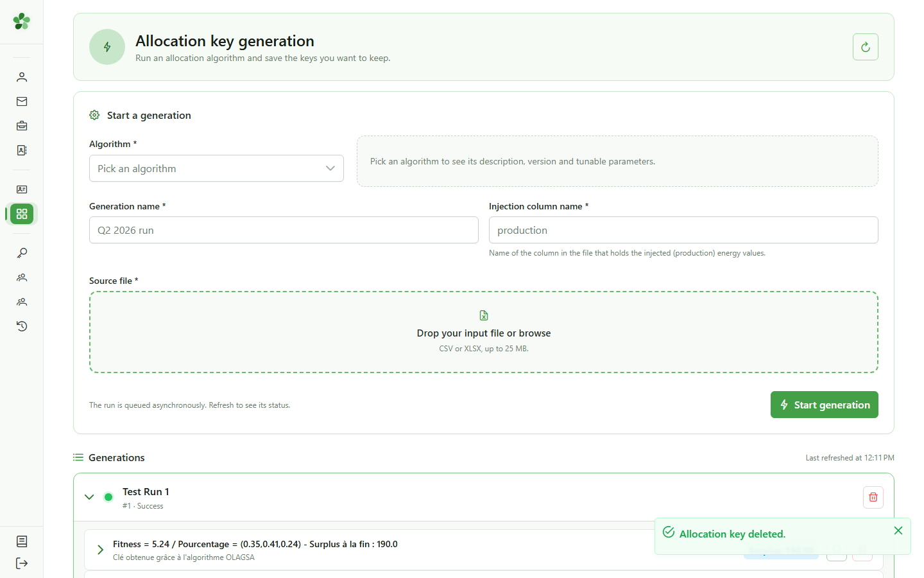Click the '#1 · Success' status text
The height and width of the screenshot is (578, 924).
pyautogui.click(x=142, y=506)
